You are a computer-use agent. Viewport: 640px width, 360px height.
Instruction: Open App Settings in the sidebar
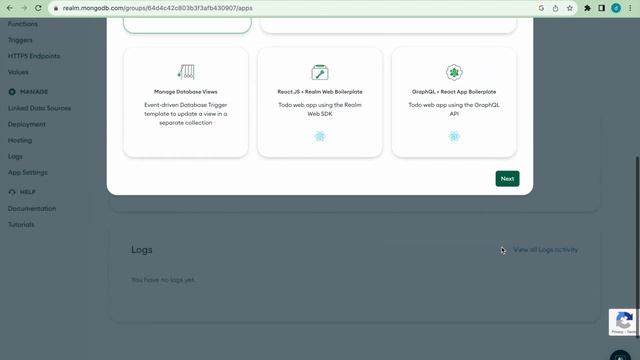(x=28, y=173)
